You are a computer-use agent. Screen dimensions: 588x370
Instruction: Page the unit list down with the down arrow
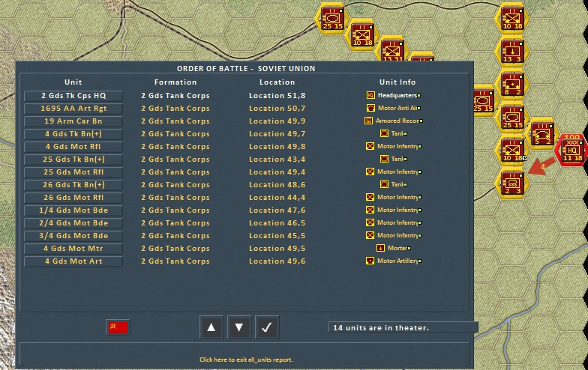(239, 327)
